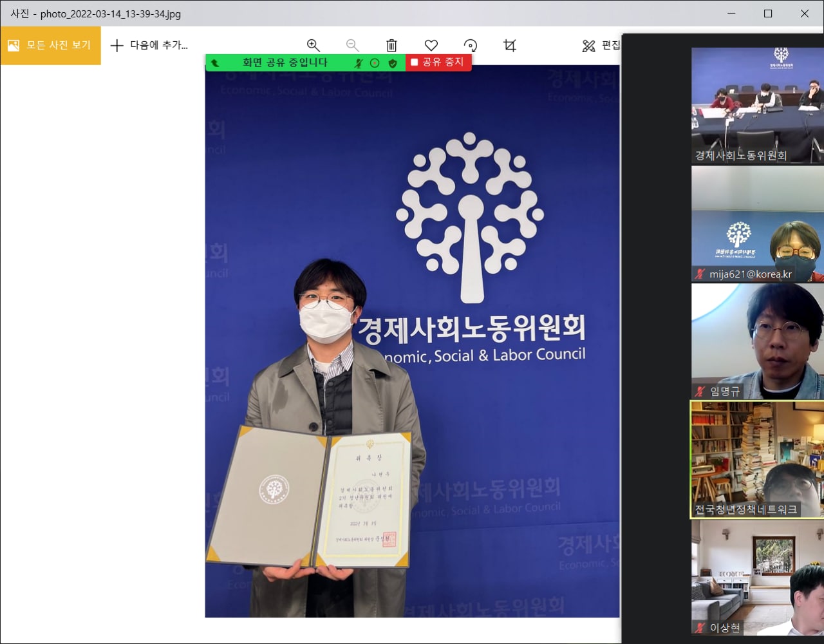The height and width of the screenshot is (644, 824).
Task: Rotate the photo
Action: [x=471, y=45]
